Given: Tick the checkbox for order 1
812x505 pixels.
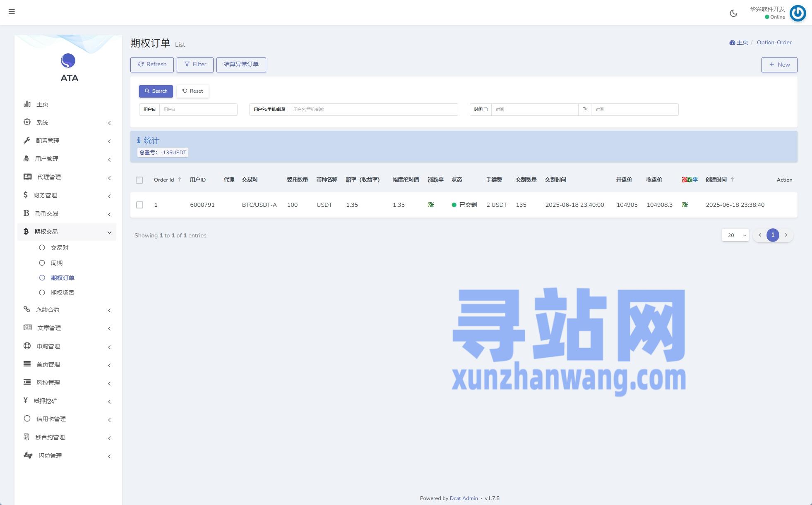Looking at the screenshot, I should pos(140,205).
